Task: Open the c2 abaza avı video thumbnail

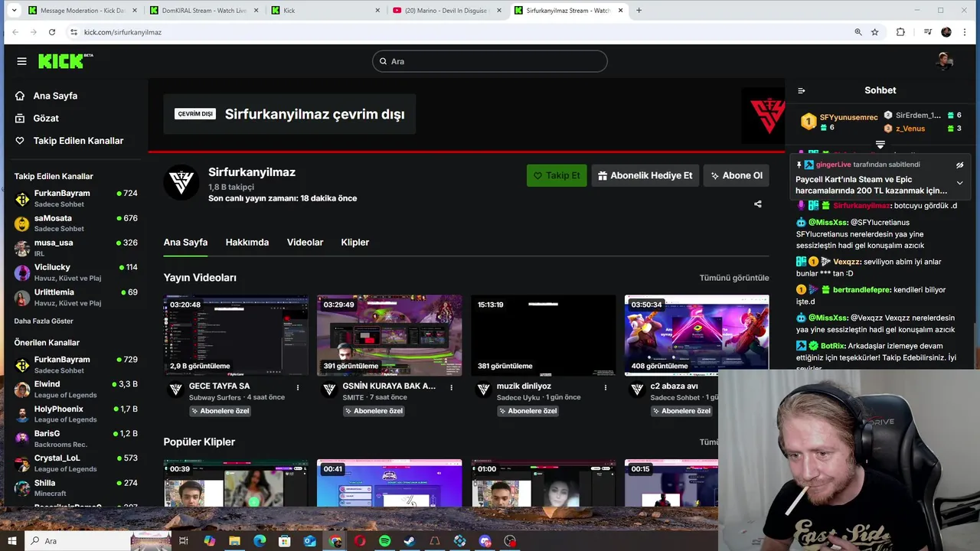Action: tap(697, 335)
